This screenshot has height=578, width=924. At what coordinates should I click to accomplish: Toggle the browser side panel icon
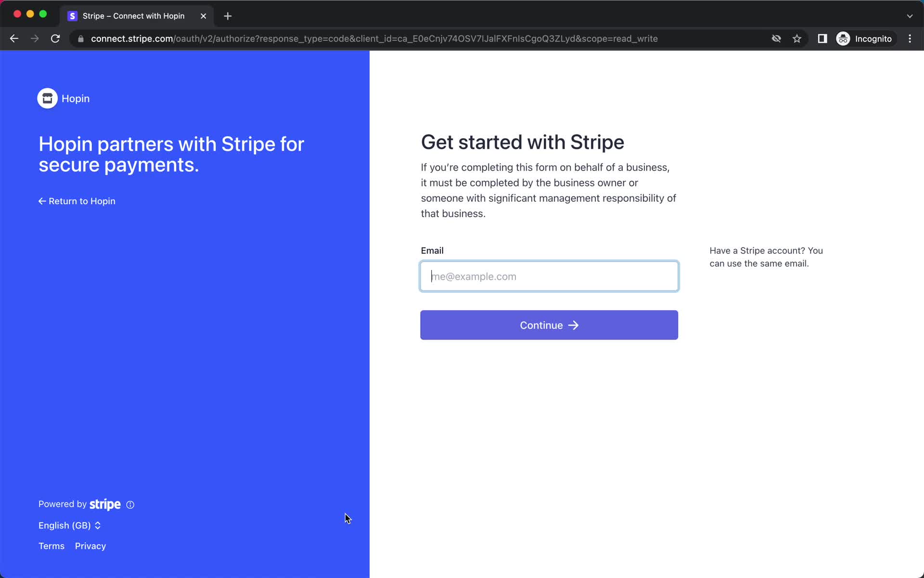click(x=822, y=39)
